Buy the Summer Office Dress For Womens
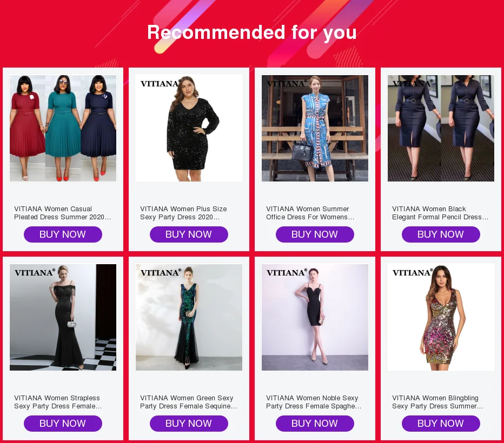Viewport: 504px width, 443px height. click(x=315, y=234)
